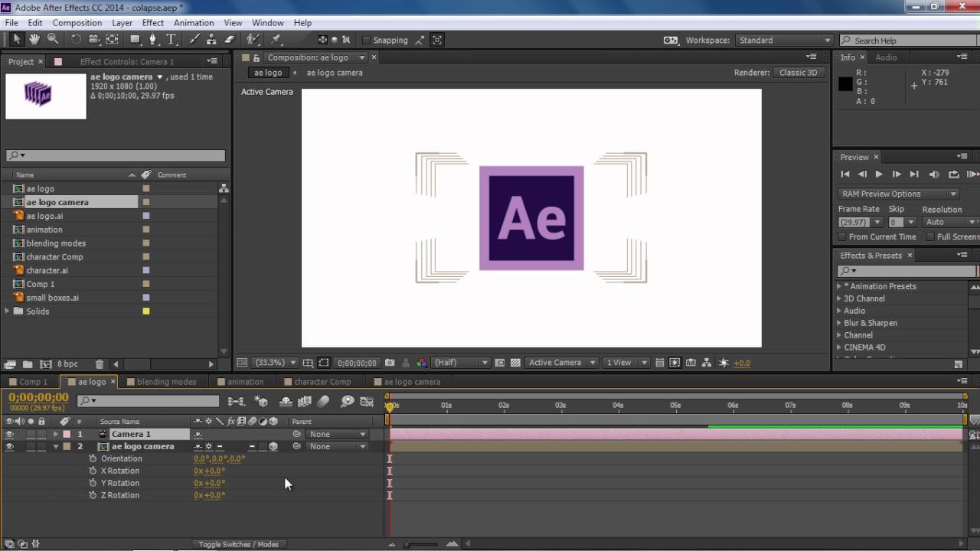
Task: Open the Layer menu
Action: [x=122, y=23]
